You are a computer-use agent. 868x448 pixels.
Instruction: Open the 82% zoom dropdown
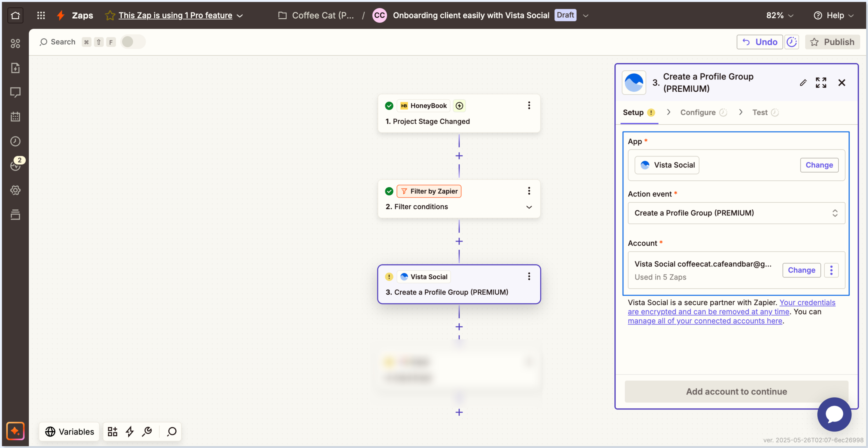pos(780,15)
